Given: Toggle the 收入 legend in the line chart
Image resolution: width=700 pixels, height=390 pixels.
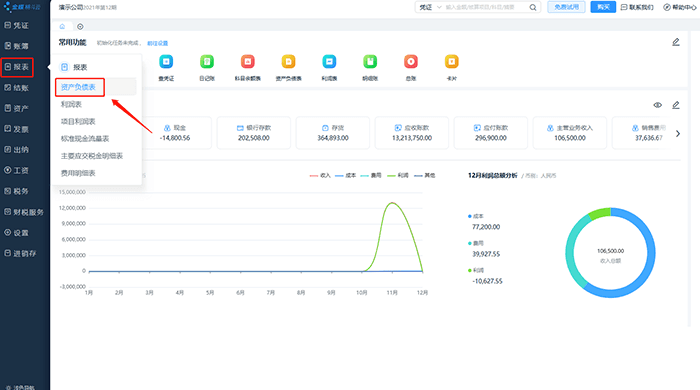Looking at the screenshot, I should (x=320, y=175).
